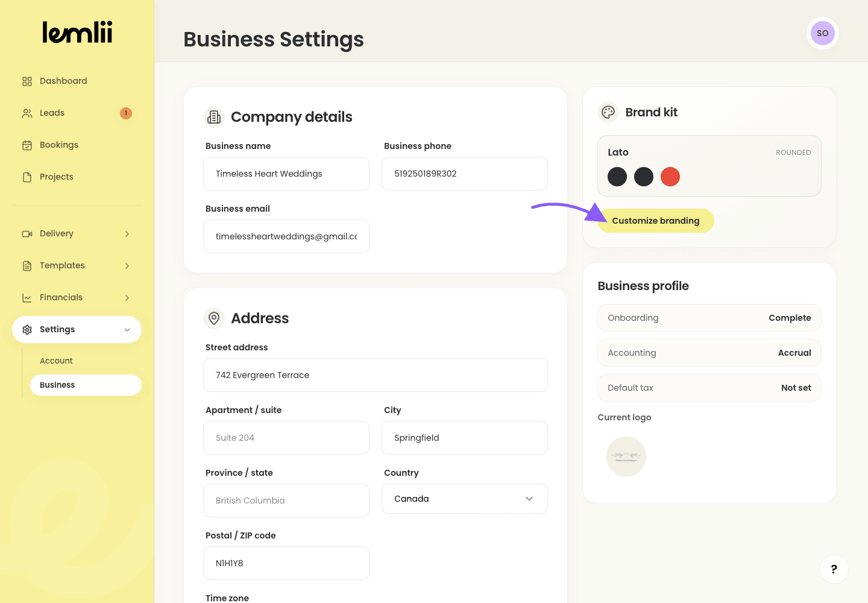Click the Brand kit palette icon

[608, 112]
